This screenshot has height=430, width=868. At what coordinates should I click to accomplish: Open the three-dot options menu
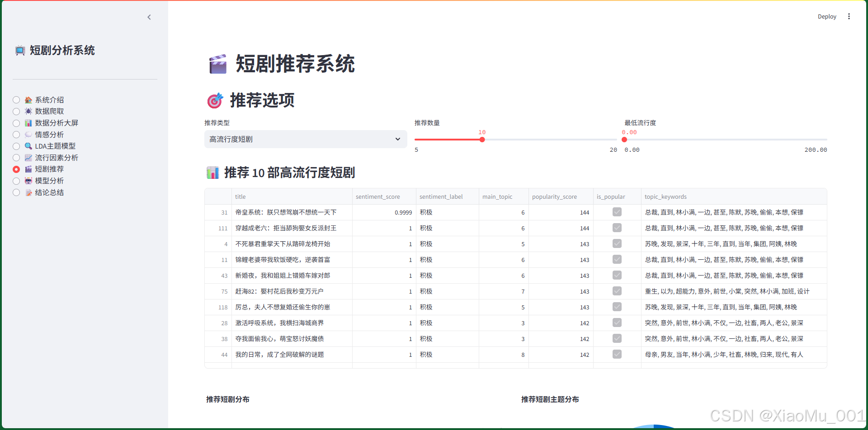pos(849,16)
